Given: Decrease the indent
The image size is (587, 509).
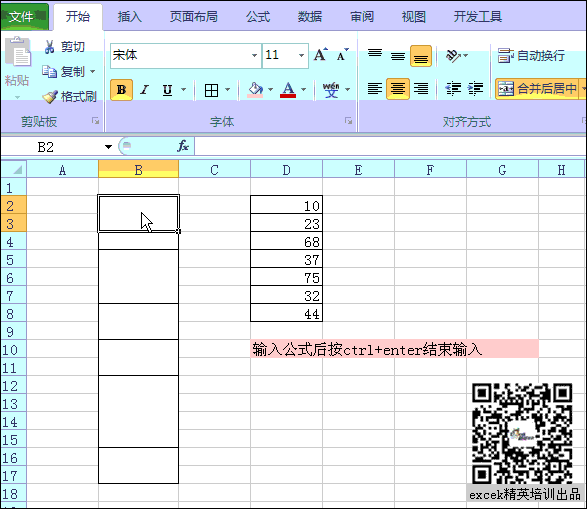Looking at the screenshot, I should tap(453, 89).
